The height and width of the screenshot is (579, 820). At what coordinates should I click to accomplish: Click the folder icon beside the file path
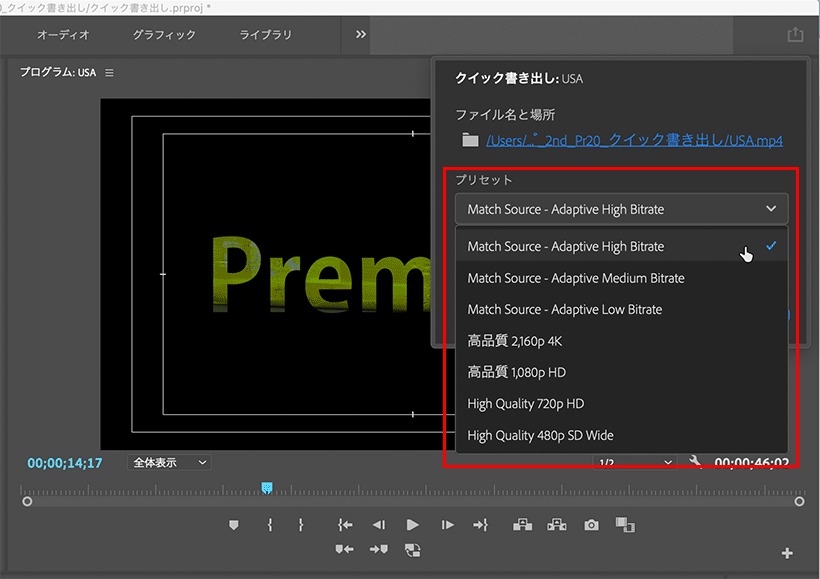[470, 140]
